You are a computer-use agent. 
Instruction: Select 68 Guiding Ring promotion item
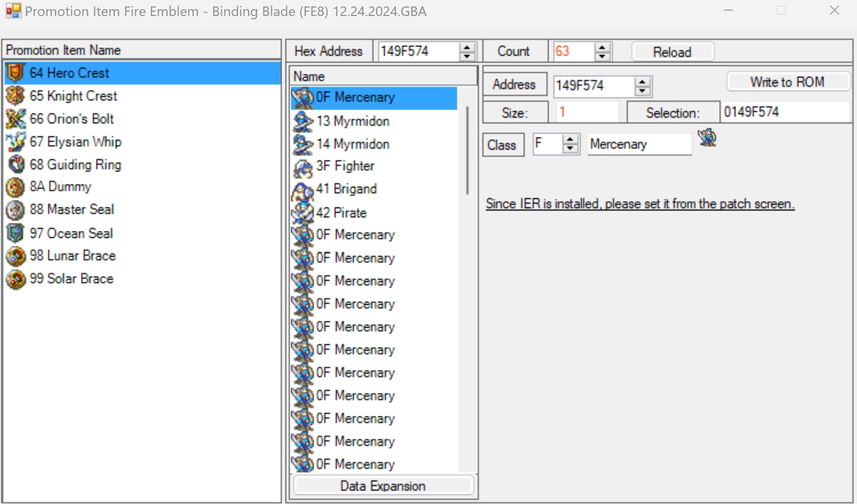point(142,164)
